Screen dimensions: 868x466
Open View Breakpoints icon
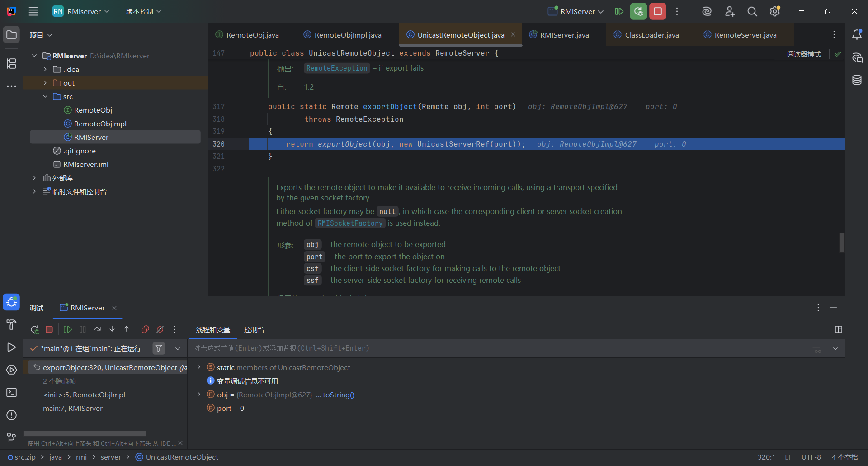[145, 329]
